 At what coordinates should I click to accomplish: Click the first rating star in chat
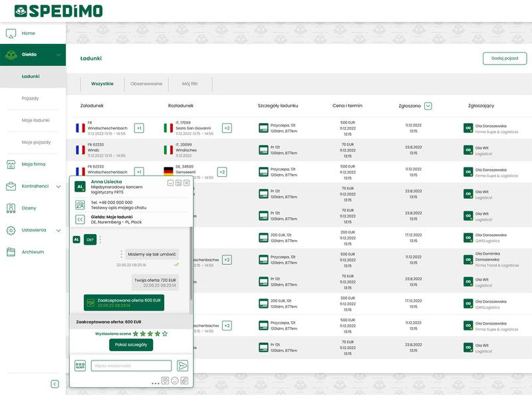(136, 334)
